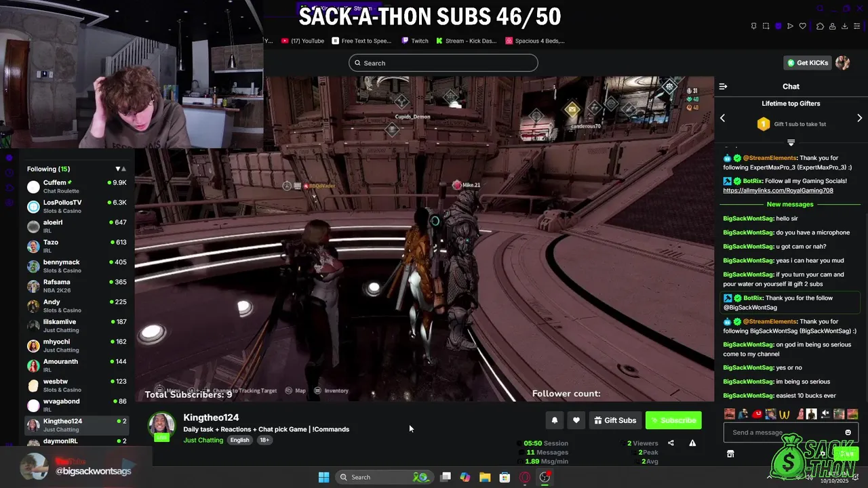
Task: Share the stream via share icon
Action: click(x=671, y=443)
